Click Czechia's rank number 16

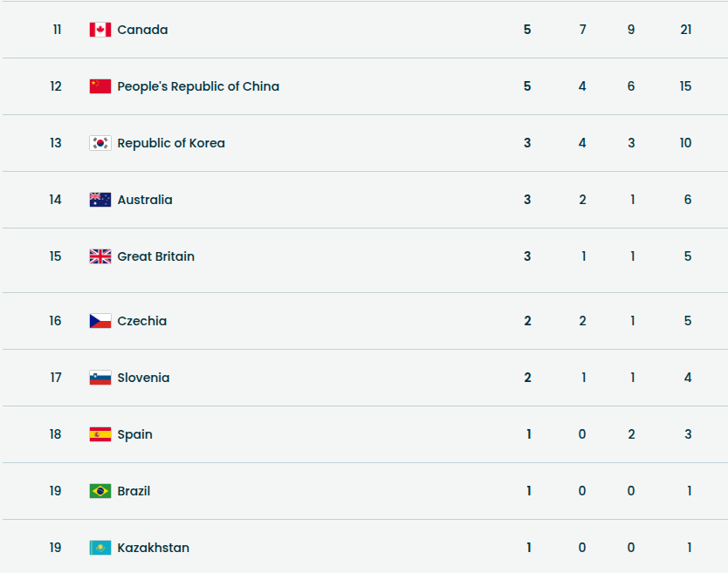coord(56,321)
